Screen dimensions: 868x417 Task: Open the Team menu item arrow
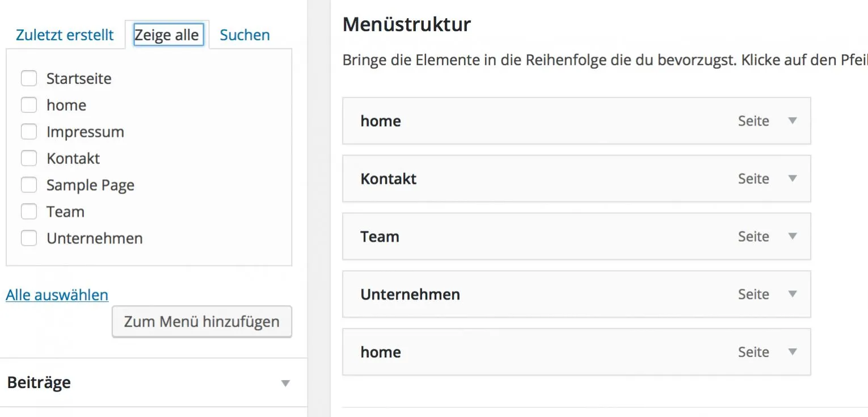click(x=793, y=237)
